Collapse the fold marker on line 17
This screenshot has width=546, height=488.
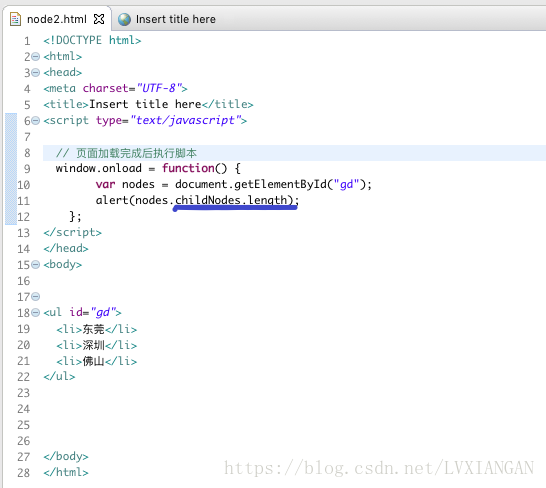click(x=36, y=297)
